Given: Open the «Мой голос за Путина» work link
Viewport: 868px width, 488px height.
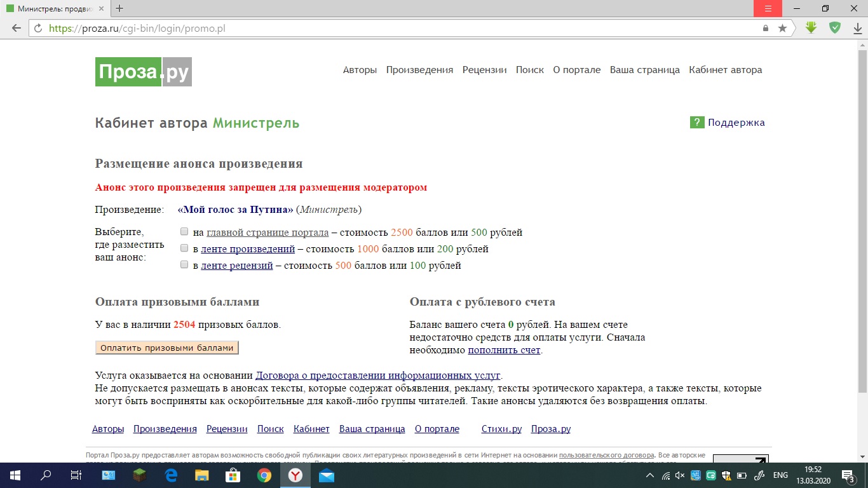Looking at the screenshot, I should coord(236,210).
